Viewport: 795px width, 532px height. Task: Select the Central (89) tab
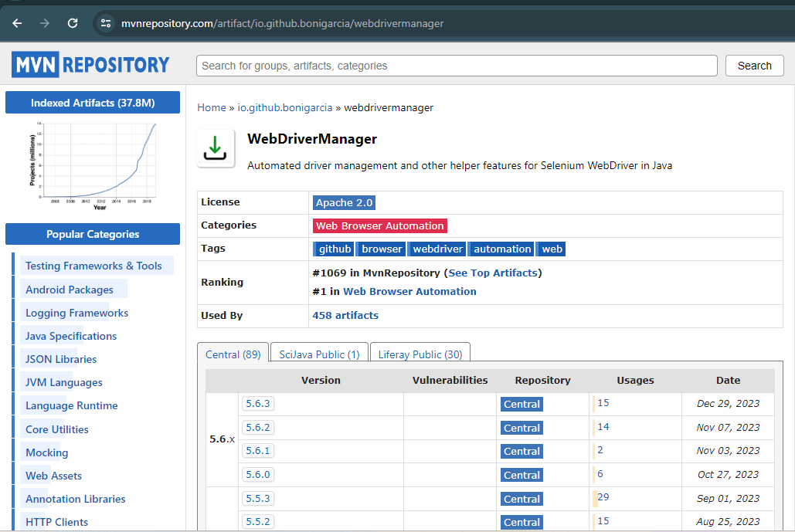233,354
